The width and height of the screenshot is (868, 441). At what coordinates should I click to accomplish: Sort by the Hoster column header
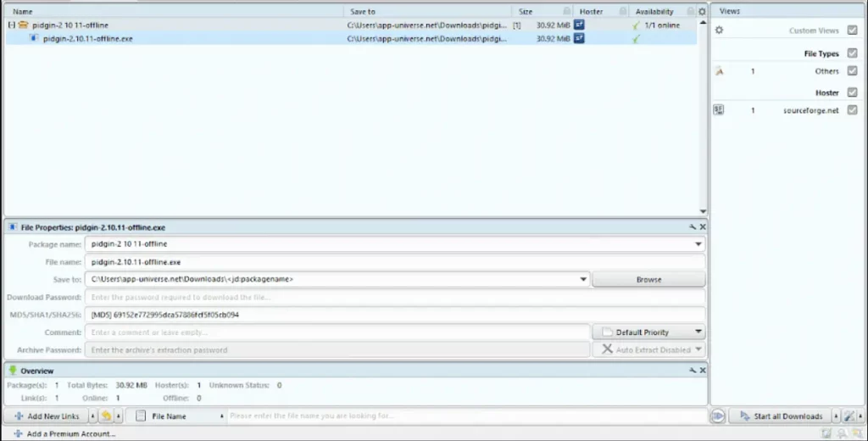pos(600,11)
